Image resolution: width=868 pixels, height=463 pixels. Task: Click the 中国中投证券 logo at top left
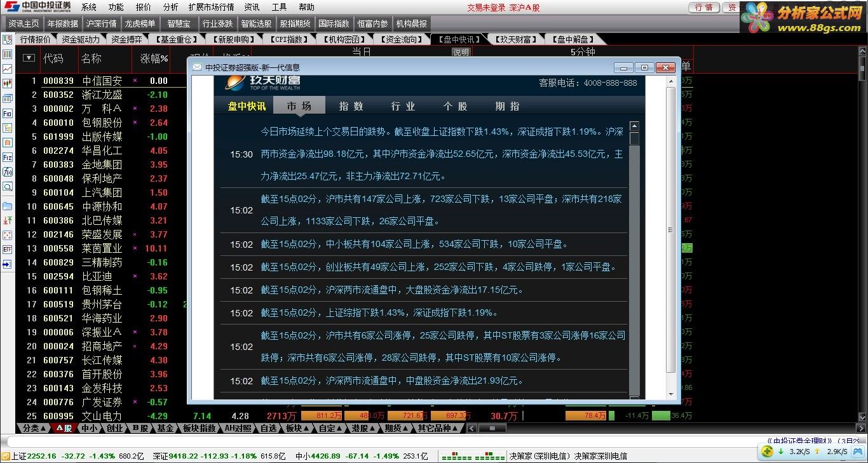[x=37, y=6]
